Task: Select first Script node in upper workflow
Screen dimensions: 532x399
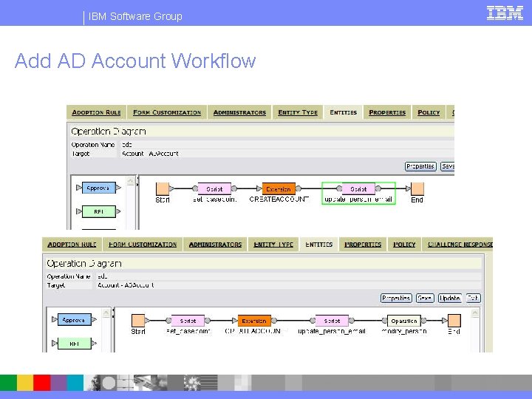Action: [x=214, y=188]
